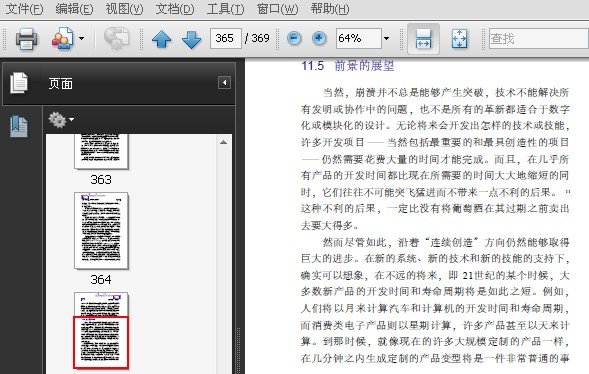
Task: Click the 查找 search field
Action: [x=539, y=38]
